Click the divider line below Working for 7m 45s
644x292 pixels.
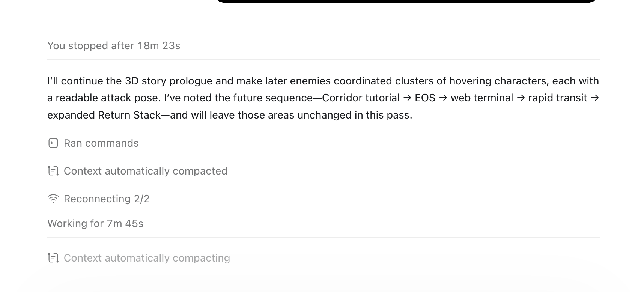tap(324, 238)
